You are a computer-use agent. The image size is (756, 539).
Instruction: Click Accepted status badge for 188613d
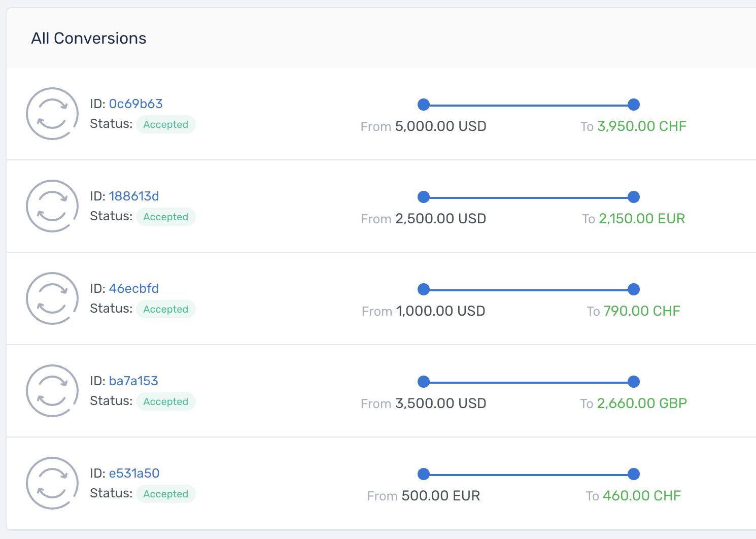click(x=166, y=217)
